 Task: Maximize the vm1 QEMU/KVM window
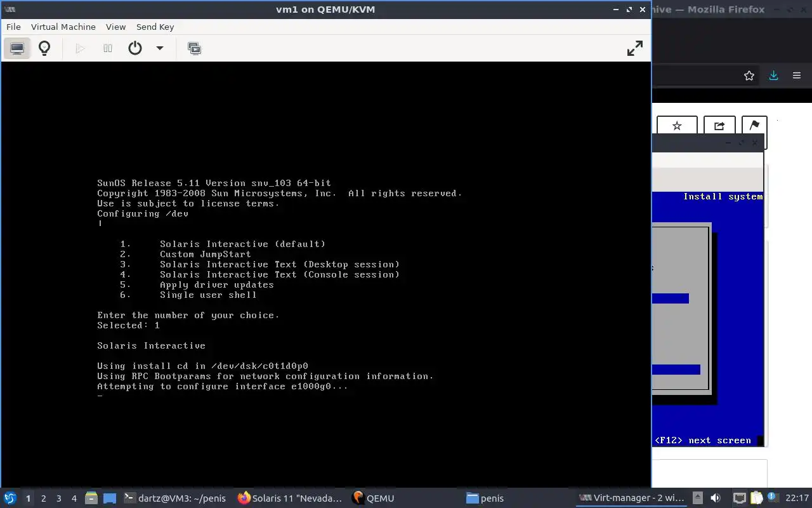pyautogui.click(x=629, y=10)
